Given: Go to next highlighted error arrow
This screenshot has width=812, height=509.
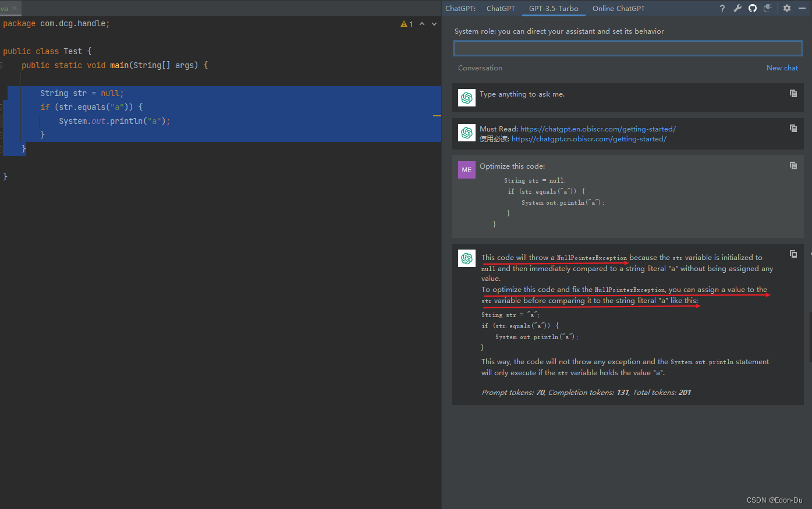Looking at the screenshot, I should [434, 24].
